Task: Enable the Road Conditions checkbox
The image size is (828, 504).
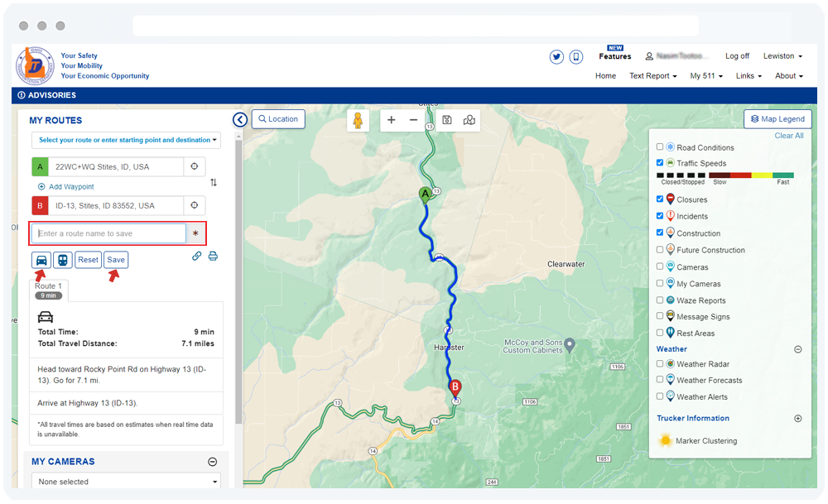Action: pyautogui.click(x=660, y=147)
